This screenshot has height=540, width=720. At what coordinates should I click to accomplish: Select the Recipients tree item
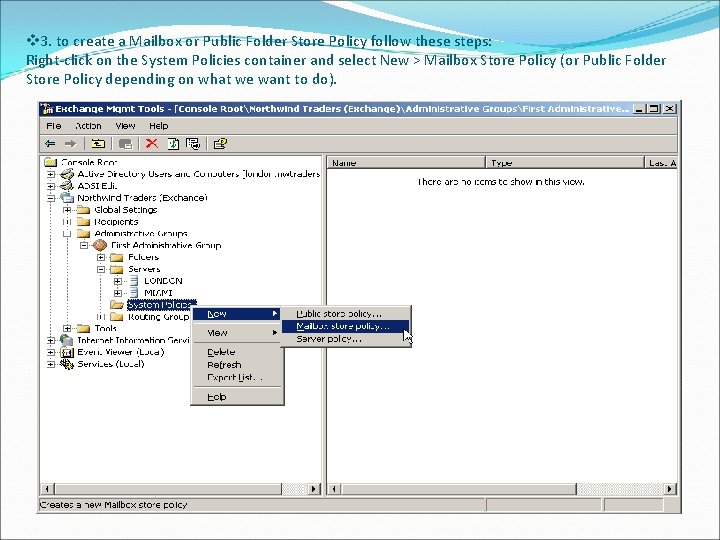pos(116,222)
